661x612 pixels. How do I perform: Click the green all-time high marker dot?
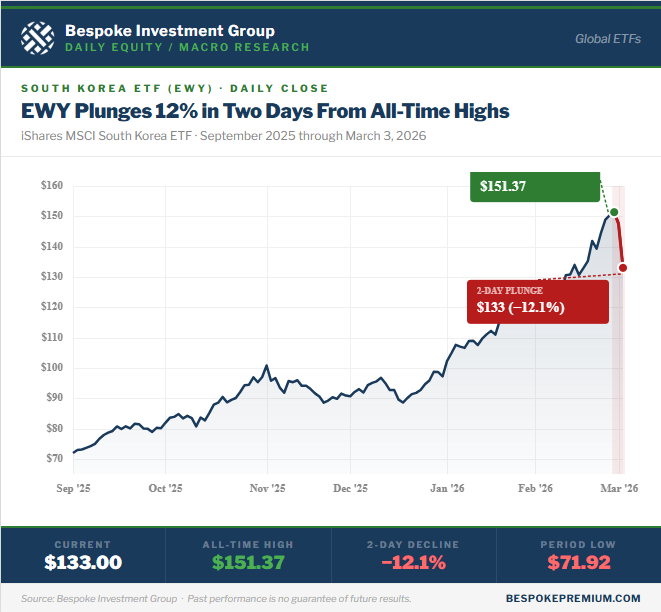614,212
